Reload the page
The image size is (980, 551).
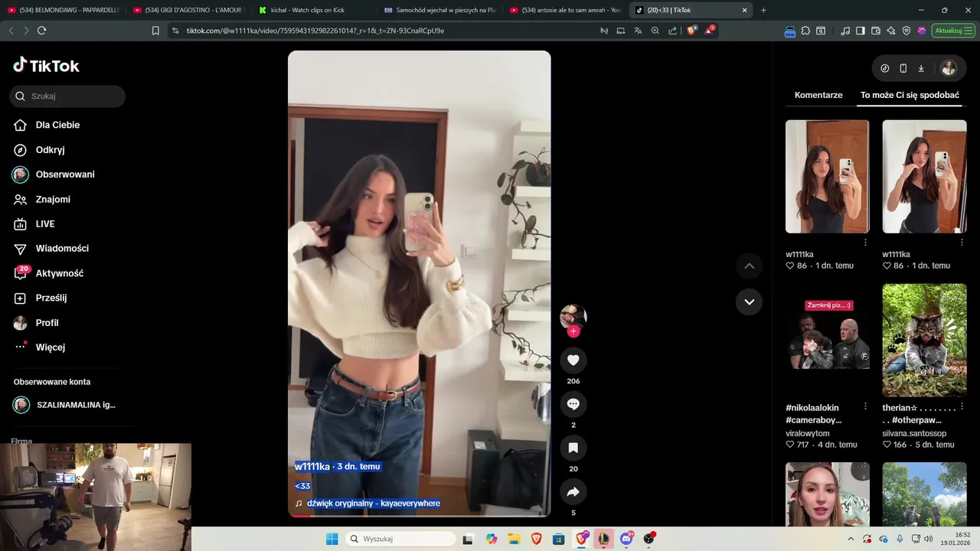point(41,31)
